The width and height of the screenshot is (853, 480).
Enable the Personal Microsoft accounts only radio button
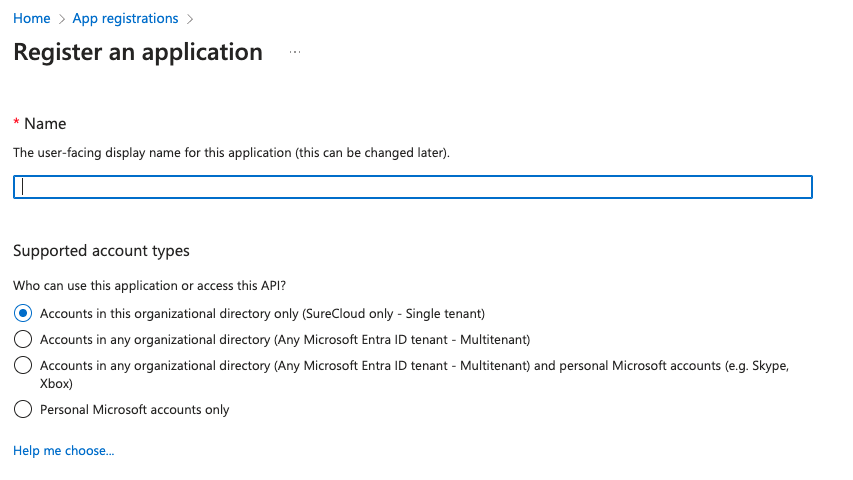pos(23,409)
